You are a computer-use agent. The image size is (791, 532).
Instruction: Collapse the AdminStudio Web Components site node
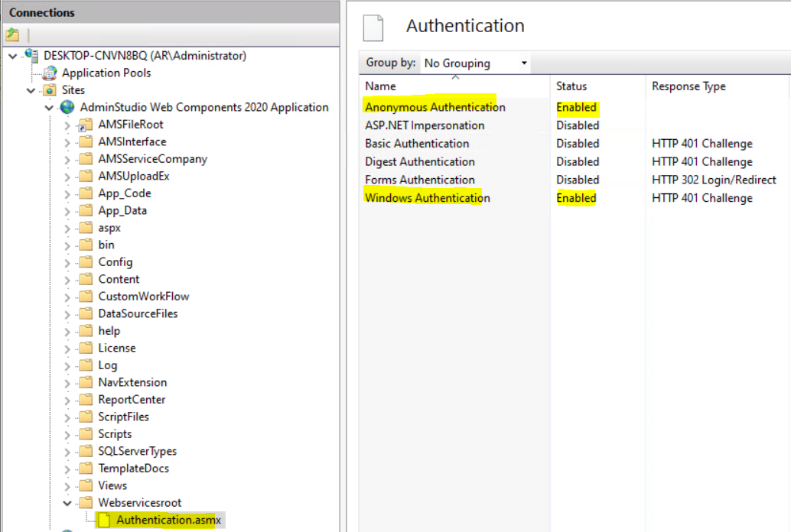[49, 108]
